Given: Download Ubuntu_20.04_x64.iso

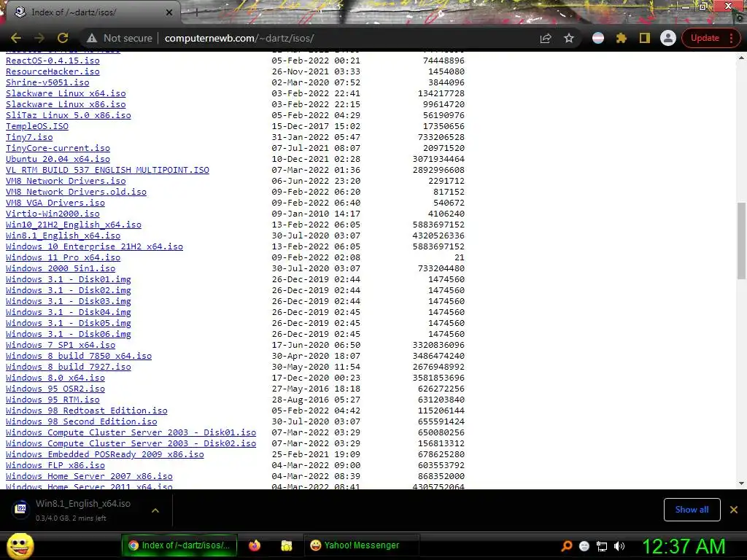Looking at the screenshot, I should pyautogui.click(x=58, y=159).
